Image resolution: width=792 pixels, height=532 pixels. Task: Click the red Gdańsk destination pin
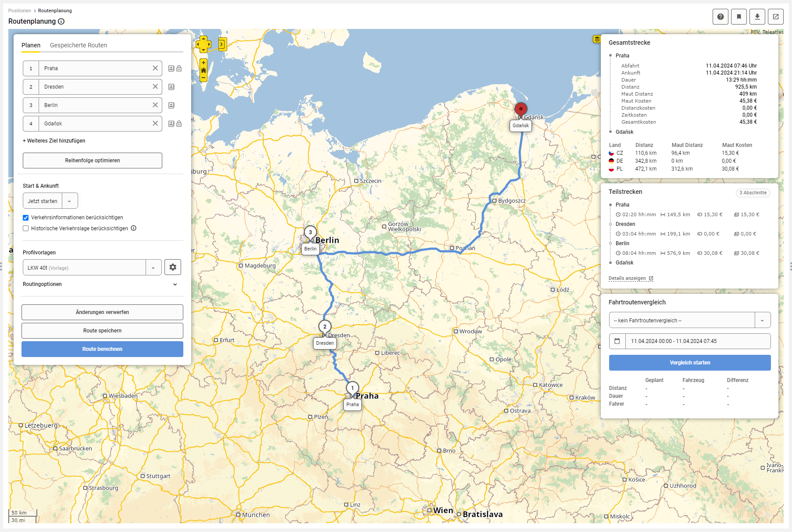click(x=521, y=109)
